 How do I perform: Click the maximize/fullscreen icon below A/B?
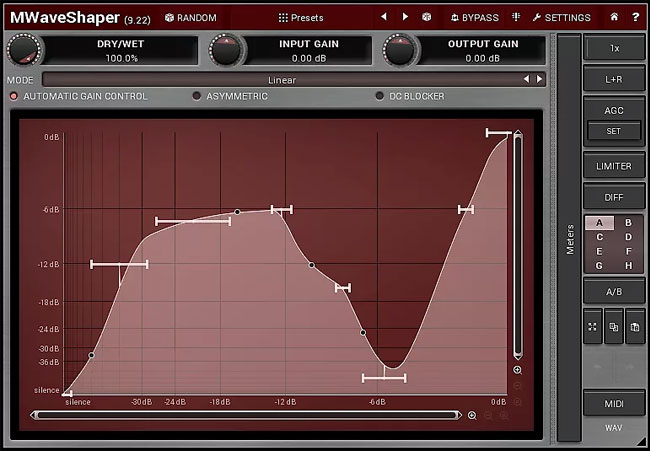click(x=592, y=327)
